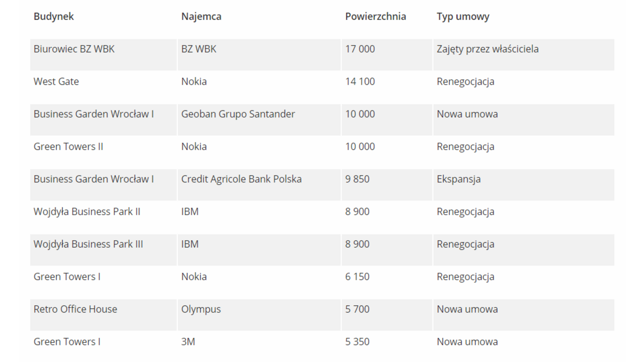This screenshot has width=644, height=362.
Task: Click the Powierzchnia column header
Action: pyautogui.click(x=375, y=17)
